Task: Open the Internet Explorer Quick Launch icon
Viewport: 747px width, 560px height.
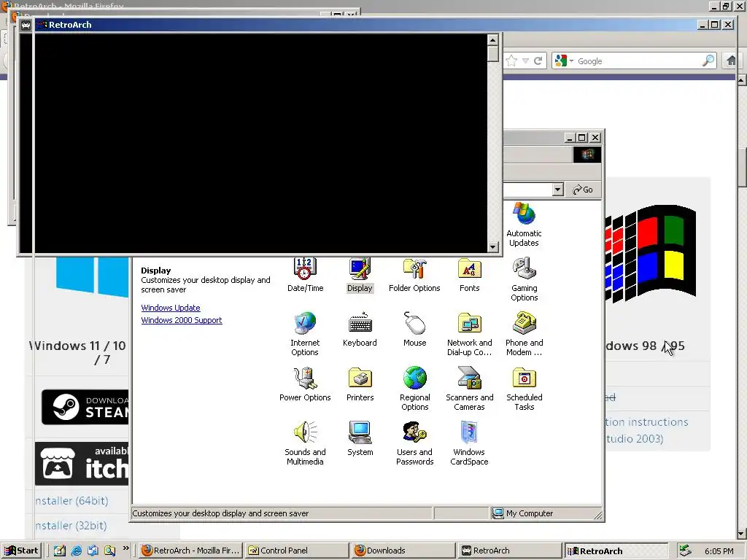Action: (76, 551)
